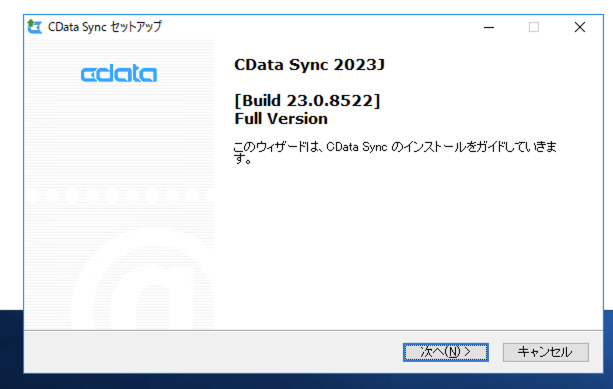
Task: Minimize the CData Sync setup window
Action: (x=489, y=27)
